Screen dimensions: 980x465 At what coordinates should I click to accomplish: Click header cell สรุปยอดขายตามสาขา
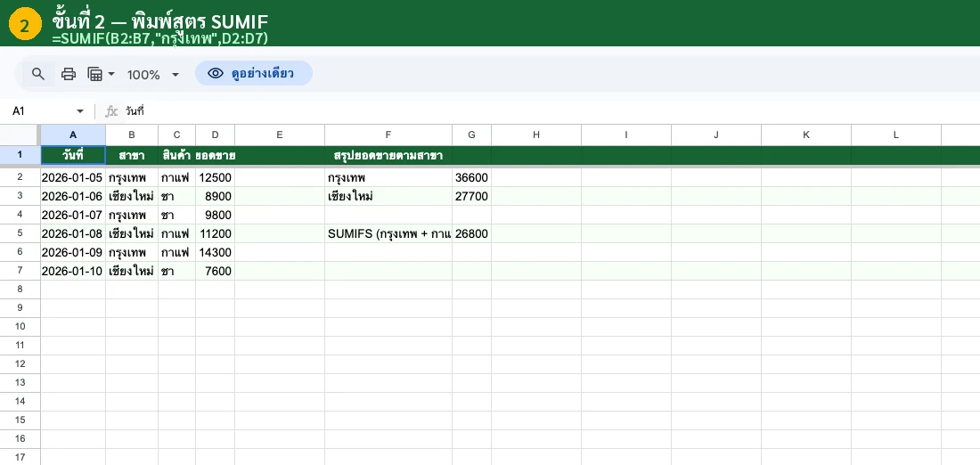pyautogui.click(x=388, y=156)
